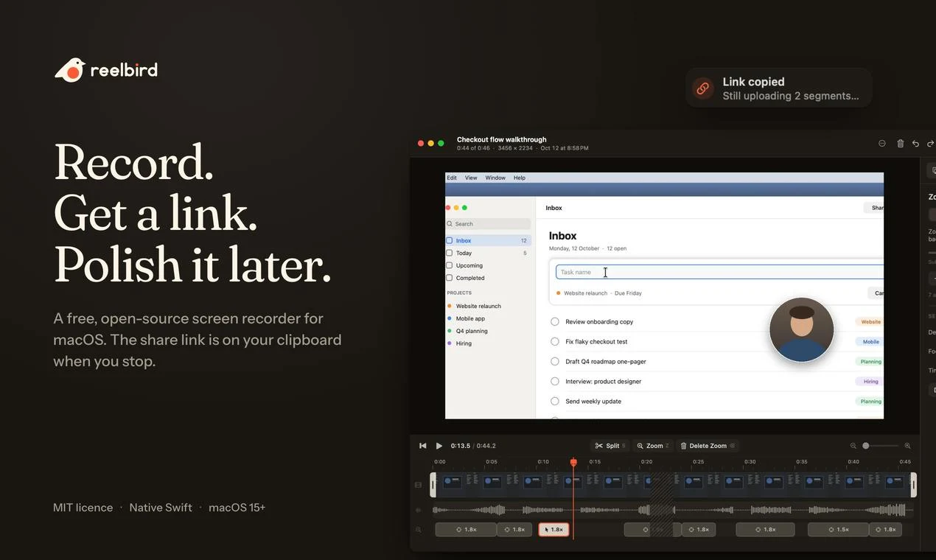The image size is (936, 560).
Task: Click the link icon in the Link copied toast
Action: pos(703,88)
